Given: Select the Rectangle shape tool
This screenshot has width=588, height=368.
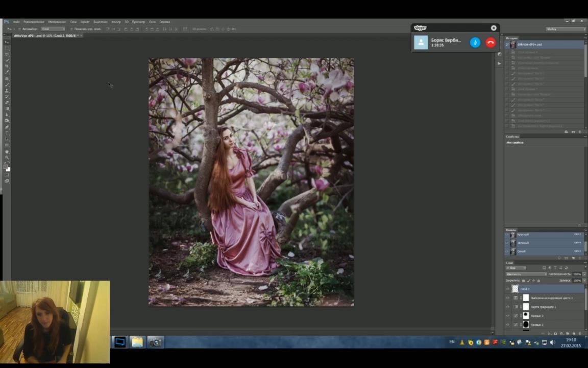Looking at the screenshot, I should (x=7, y=145).
